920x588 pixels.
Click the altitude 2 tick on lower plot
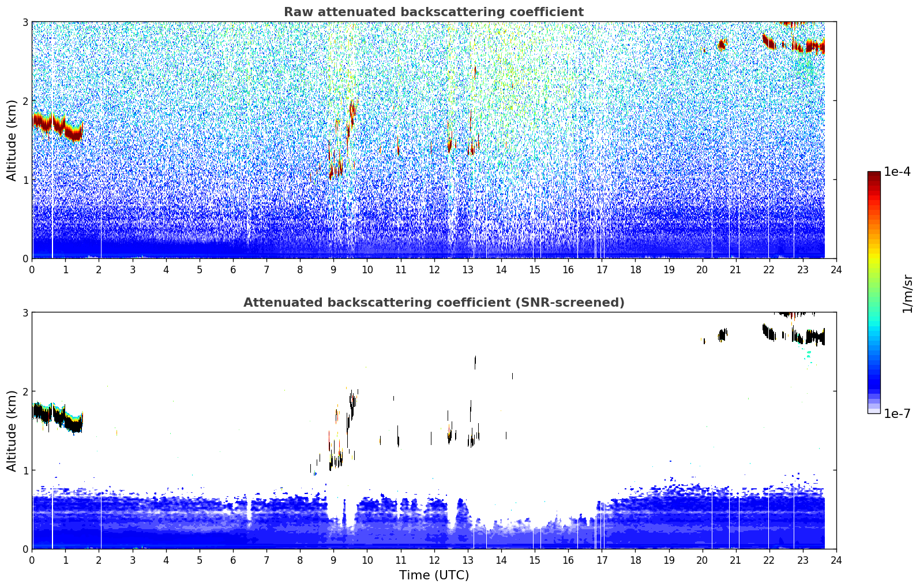click(x=25, y=391)
